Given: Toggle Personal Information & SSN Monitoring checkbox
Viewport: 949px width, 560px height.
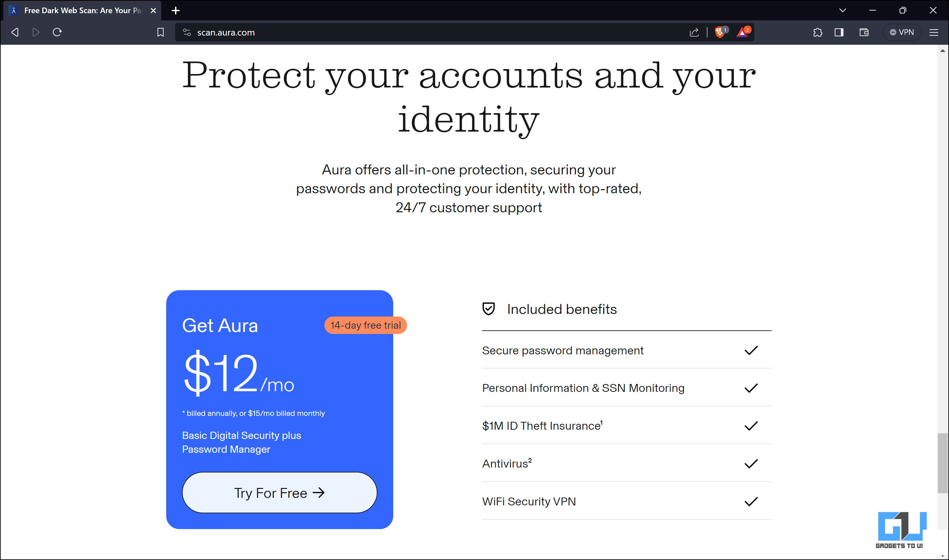Looking at the screenshot, I should coord(752,388).
